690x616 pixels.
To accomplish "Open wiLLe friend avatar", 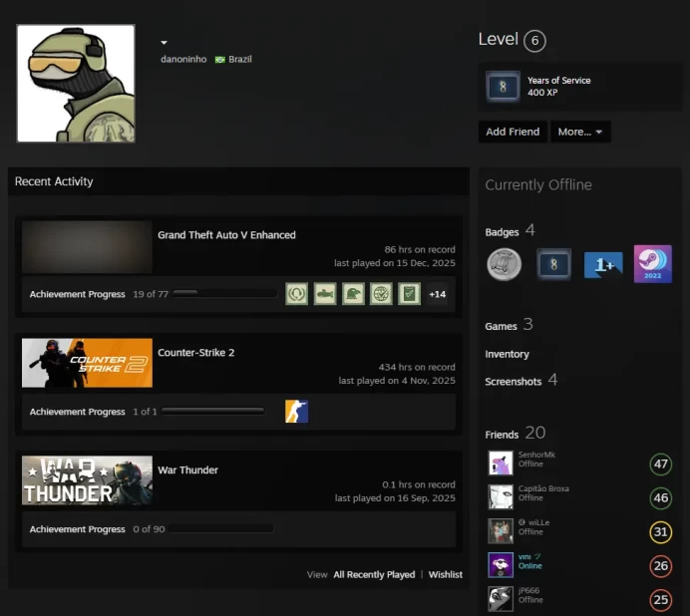I will [501, 530].
